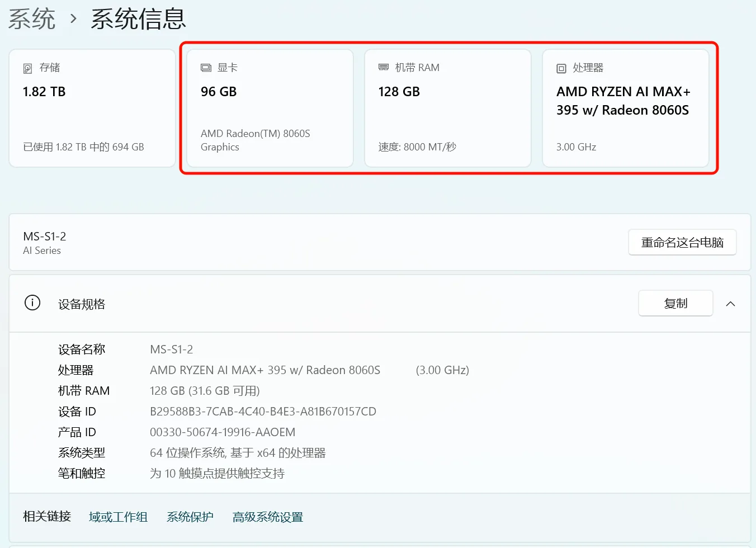Select the 设备规格 header text
This screenshot has height=548, width=756.
pyautogui.click(x=82, y=304)
